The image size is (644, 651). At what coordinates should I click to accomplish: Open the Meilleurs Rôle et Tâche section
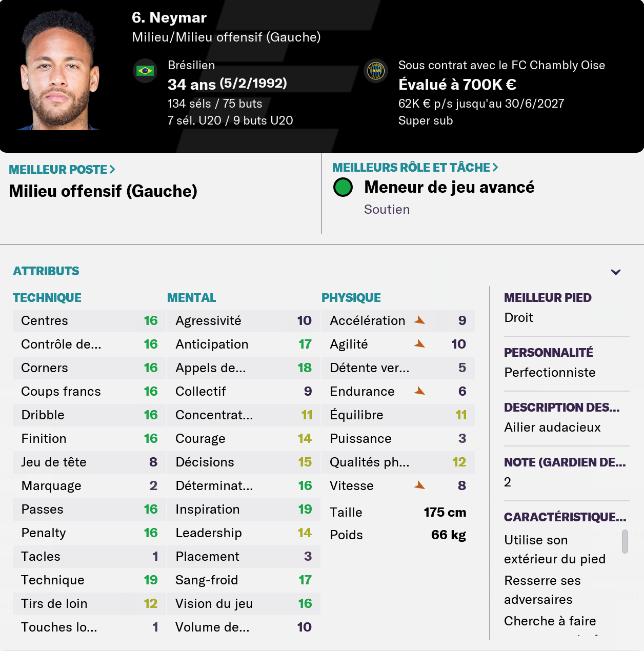click(x=415, y=168)
